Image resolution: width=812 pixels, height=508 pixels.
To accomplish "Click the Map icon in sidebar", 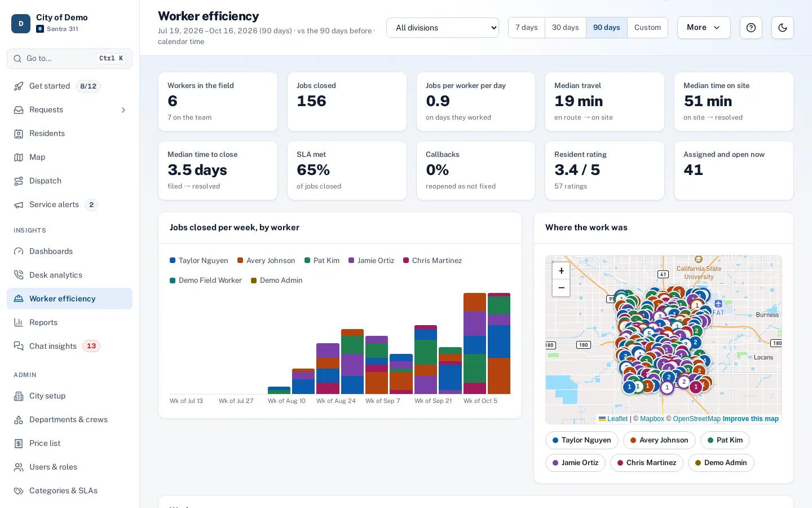I will (x=19, y=157).
